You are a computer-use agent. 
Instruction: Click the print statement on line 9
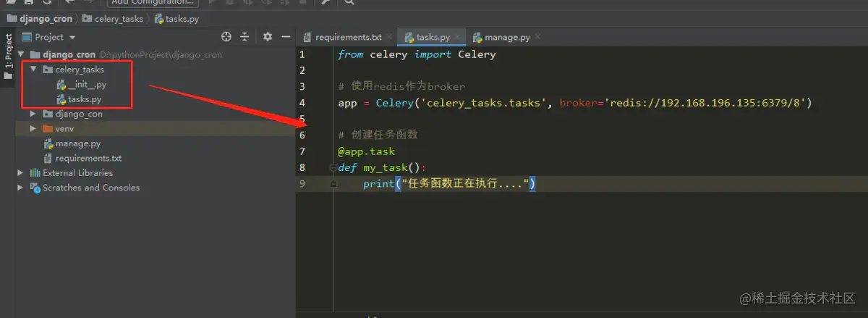448,184
